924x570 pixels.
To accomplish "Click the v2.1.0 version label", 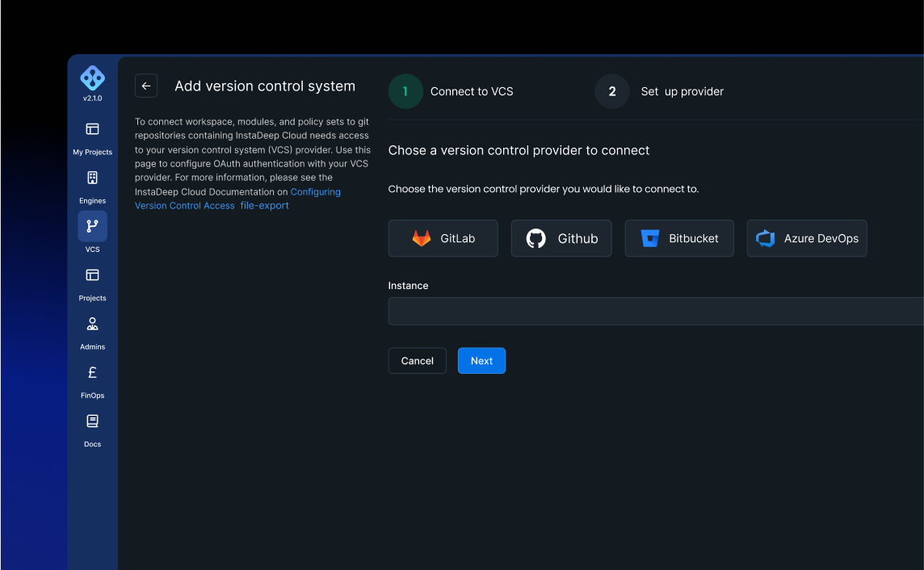I will click(93, 98).
